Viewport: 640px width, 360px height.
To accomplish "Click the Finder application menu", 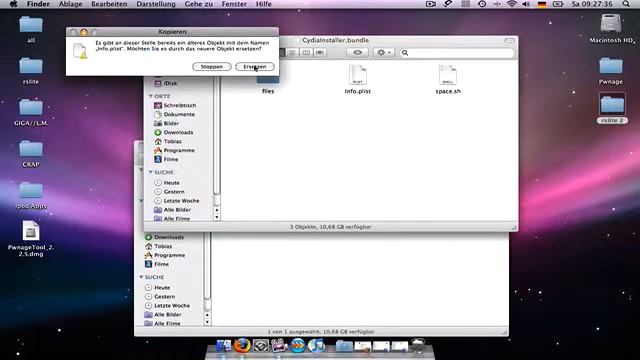I will 38,4.
